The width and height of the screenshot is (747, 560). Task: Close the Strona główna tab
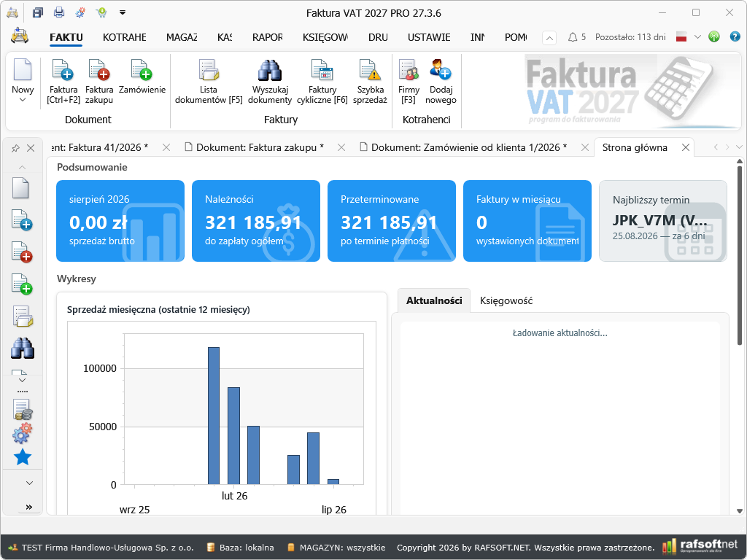point(686,147)
